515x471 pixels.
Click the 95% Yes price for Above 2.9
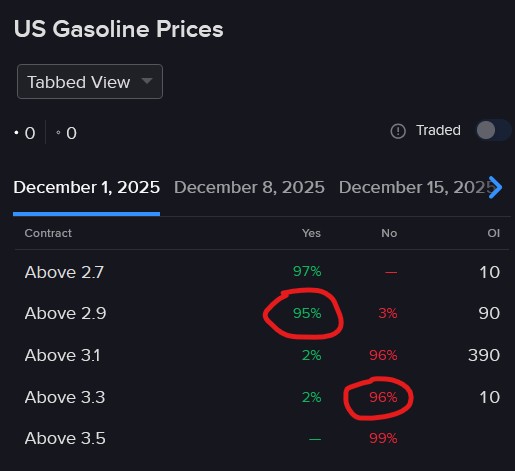coord(307,313)
